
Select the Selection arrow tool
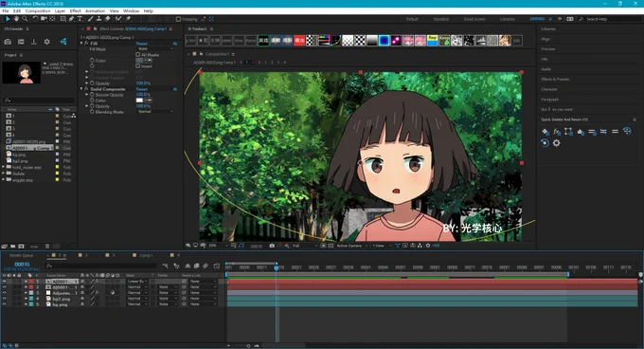click(x=8, y=19)
